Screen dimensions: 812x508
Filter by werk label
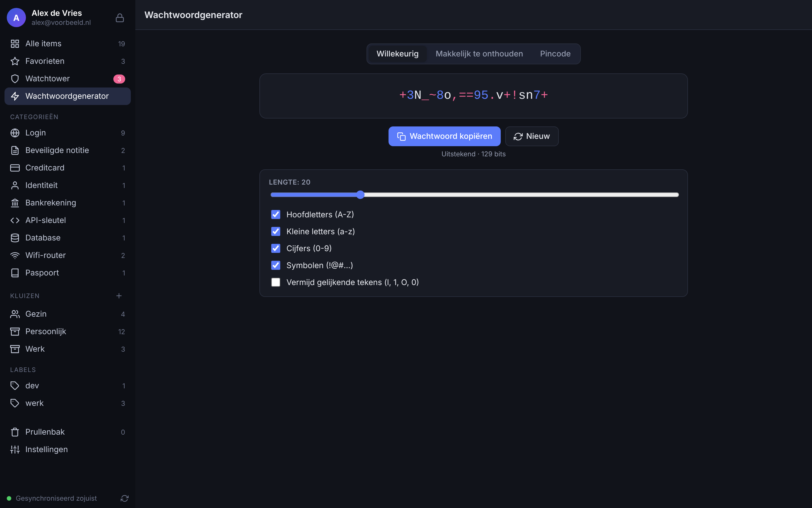[x=67, y=403]
